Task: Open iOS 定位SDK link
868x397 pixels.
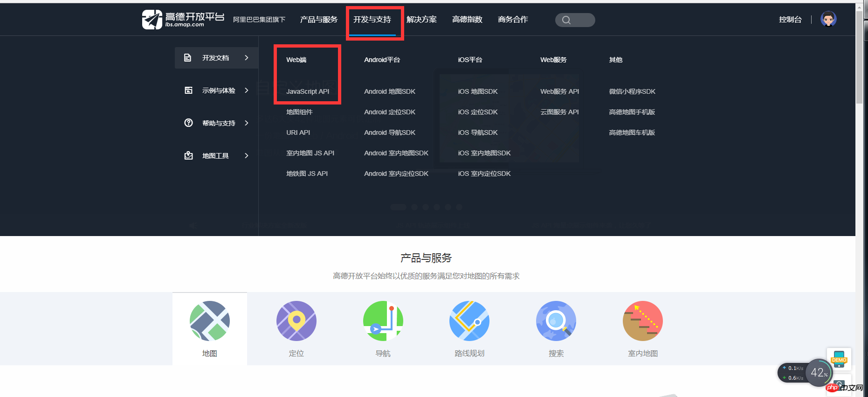Action: point(478,112)
